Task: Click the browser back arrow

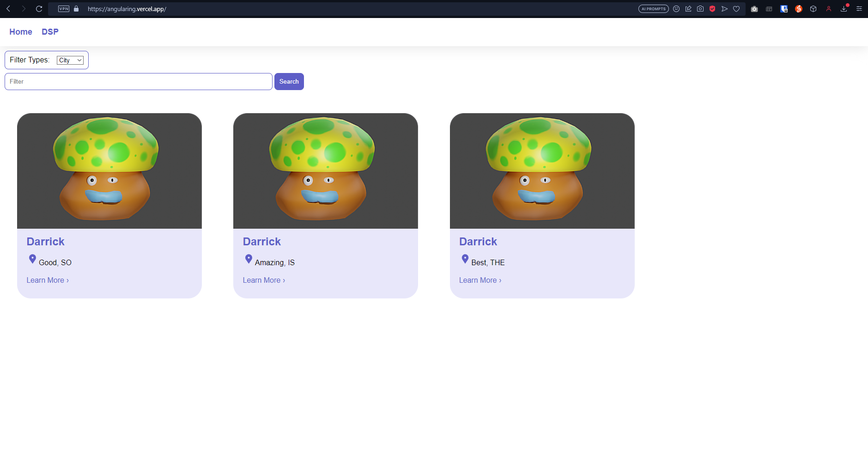Action: coord(8,9)
